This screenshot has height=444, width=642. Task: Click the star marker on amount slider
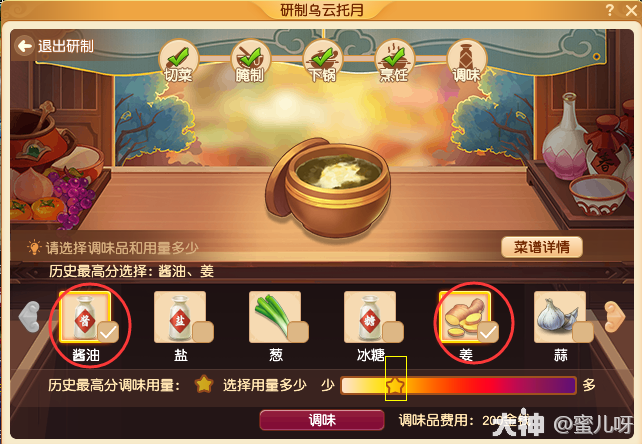pyautogui.click(x=395, y=385)
